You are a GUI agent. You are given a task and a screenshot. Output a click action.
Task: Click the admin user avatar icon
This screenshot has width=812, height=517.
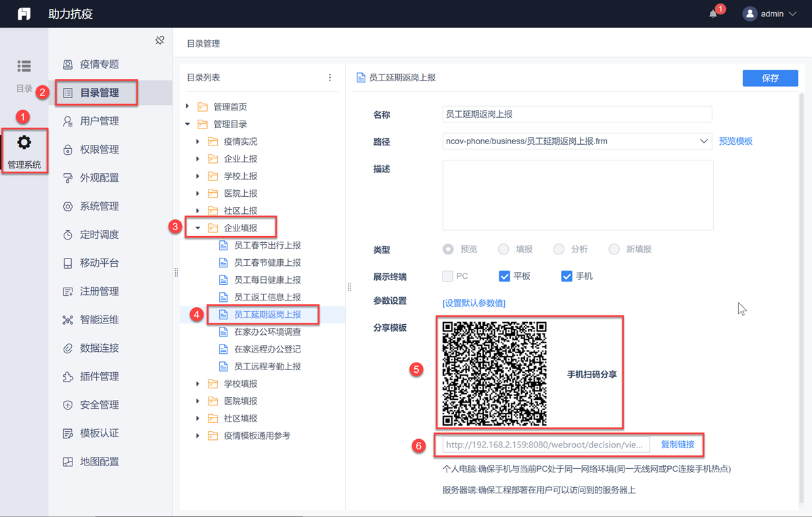coord(750,14)
